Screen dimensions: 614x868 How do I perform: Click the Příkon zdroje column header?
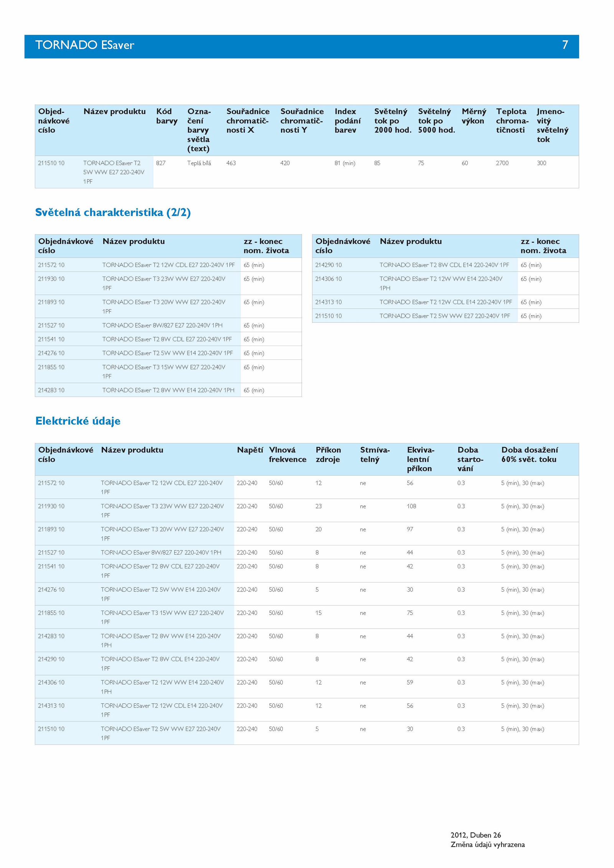[328, 455]
